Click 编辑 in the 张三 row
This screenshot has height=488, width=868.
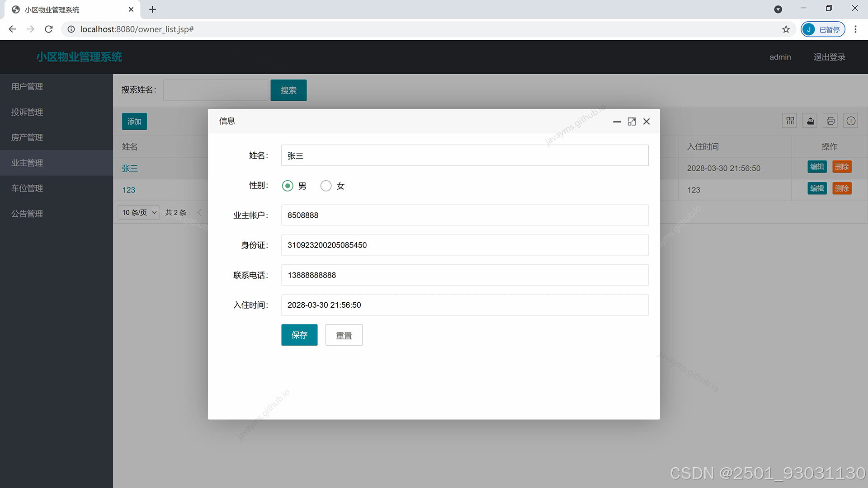(x=817, y=167)
